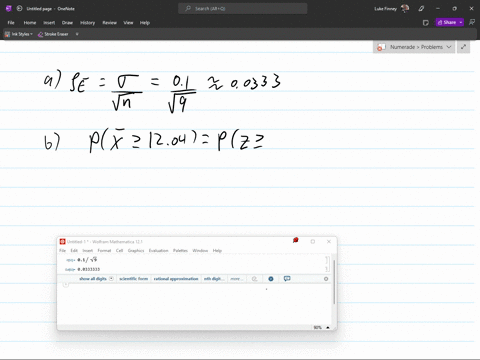
Task: Switch to the Insert tab in OneNote
Action: coord(49,23)
